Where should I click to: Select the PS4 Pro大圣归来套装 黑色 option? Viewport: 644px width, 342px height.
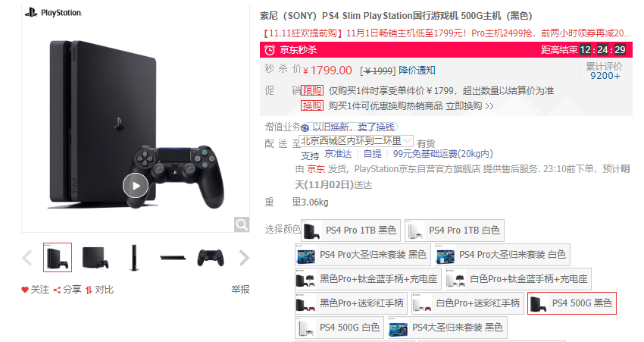[x=363, y=255]
